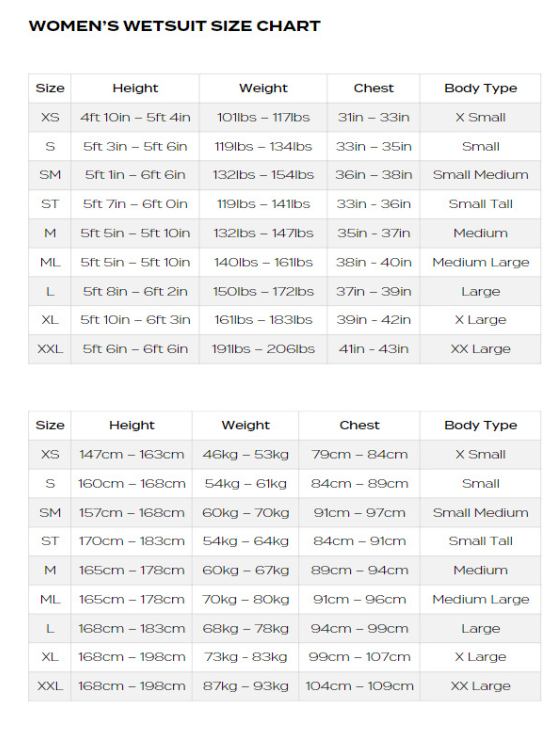
Task: Click the 54kg – 61kg weight cell
Action: (x=245, y=484)
